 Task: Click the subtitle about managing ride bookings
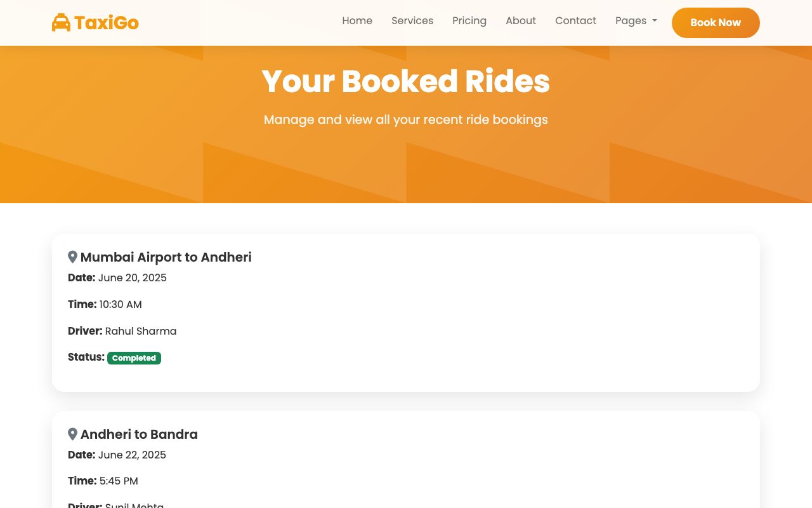point(406,119)
